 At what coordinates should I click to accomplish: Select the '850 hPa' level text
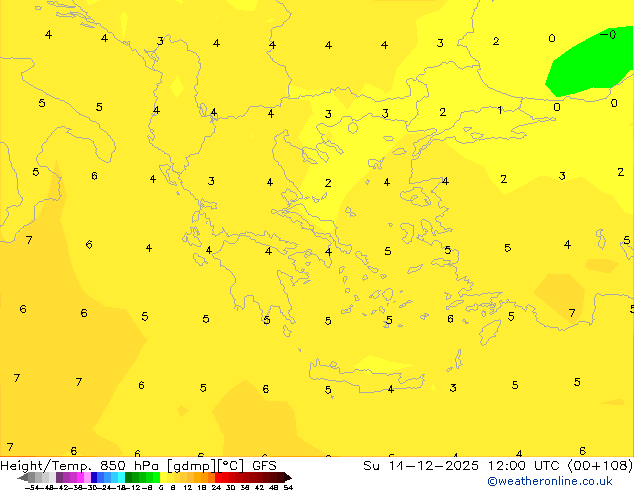tap(130, 466)
